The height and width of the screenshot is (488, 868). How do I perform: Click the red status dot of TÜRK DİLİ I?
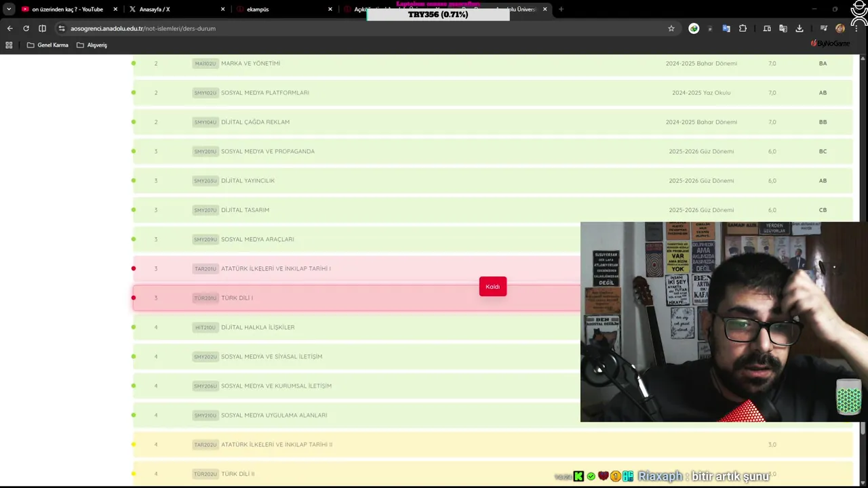pos(134,298)
